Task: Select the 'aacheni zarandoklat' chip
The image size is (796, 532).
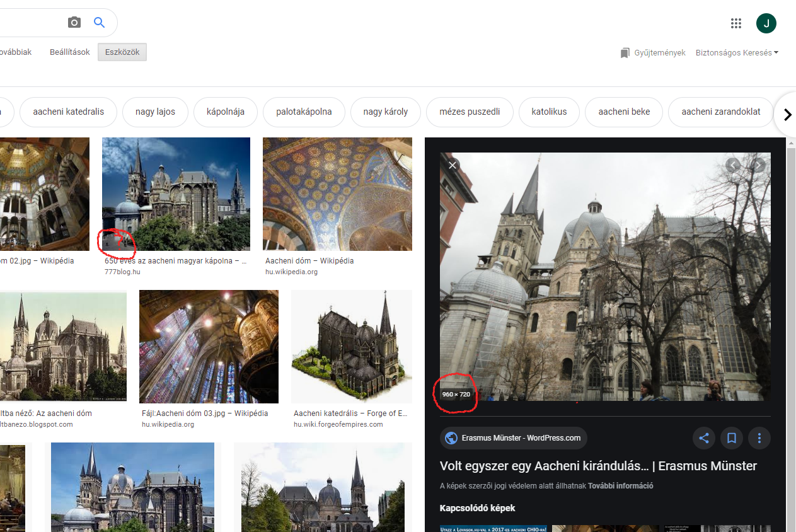Action: click(x=720, y=112)
